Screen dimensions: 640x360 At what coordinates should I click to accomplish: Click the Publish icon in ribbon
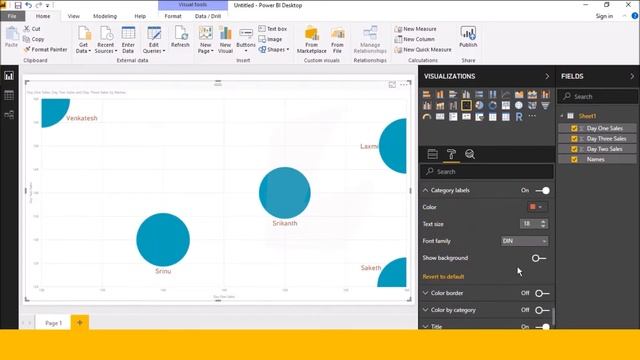[468, 37]
